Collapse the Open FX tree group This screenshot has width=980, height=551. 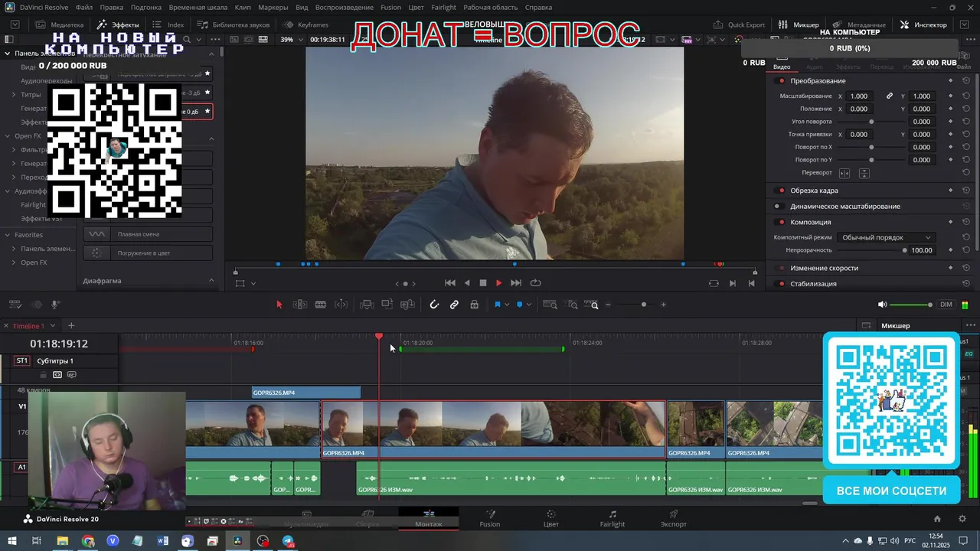click(7, 136)
